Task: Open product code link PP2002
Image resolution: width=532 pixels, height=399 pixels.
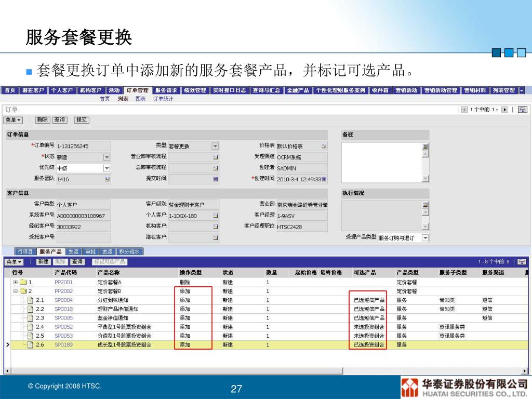Action: click(63, 291)
